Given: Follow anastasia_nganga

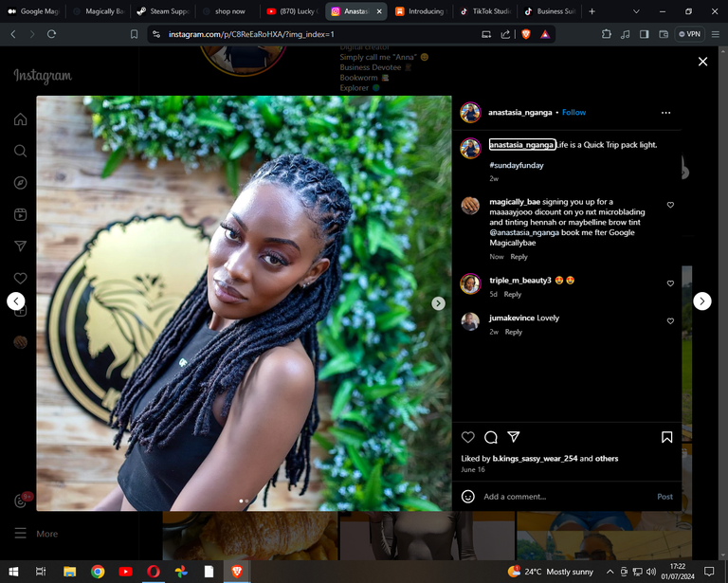Looking at the screenshot, I should click(x=573, y=112).
